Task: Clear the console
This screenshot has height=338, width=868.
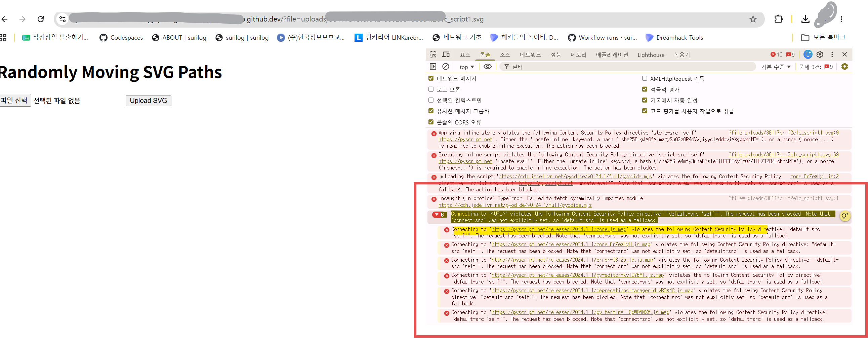Action: tap(446, 67)
